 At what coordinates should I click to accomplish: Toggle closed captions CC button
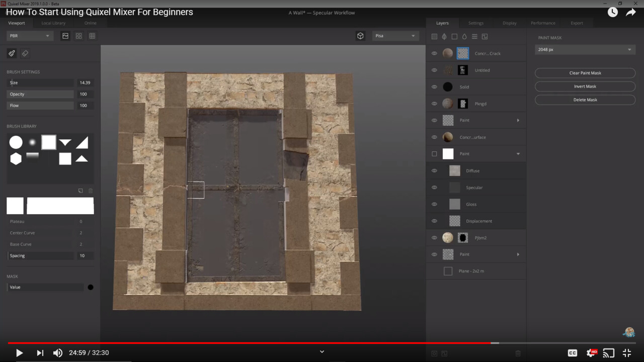click(x=573, y=353)
